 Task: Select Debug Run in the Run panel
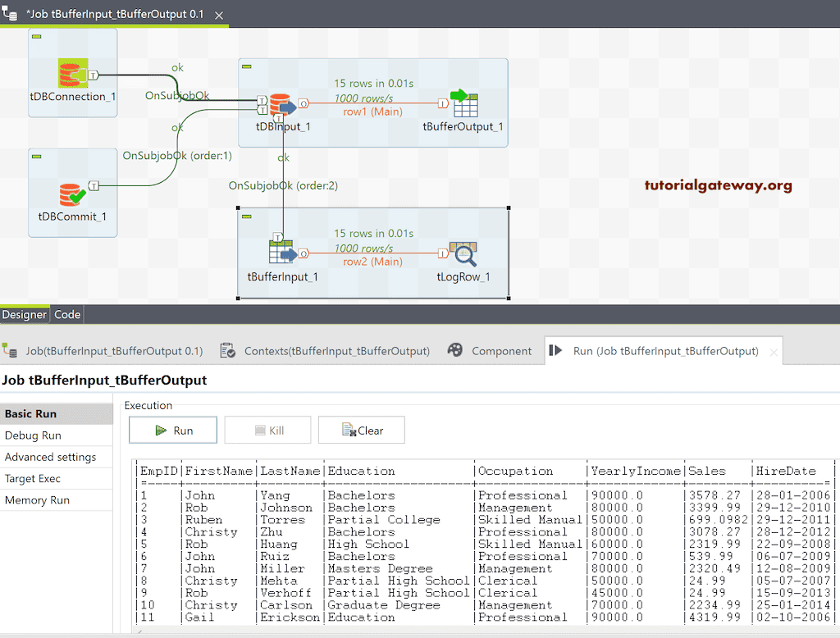point(34,435)
